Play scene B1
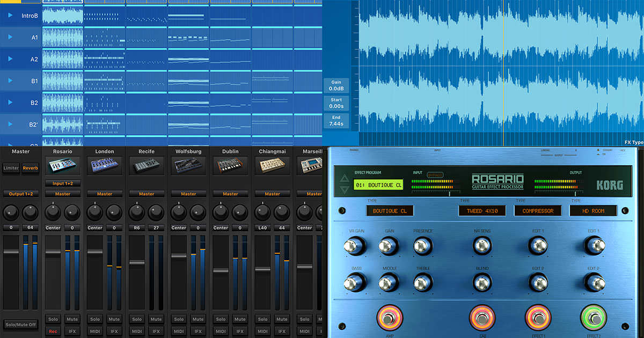 click(10, 80)
